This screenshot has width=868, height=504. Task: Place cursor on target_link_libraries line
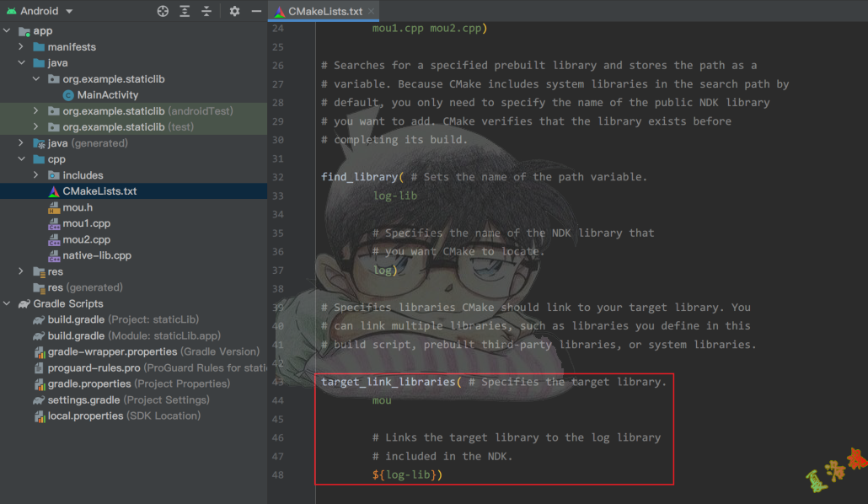point(388,382)
